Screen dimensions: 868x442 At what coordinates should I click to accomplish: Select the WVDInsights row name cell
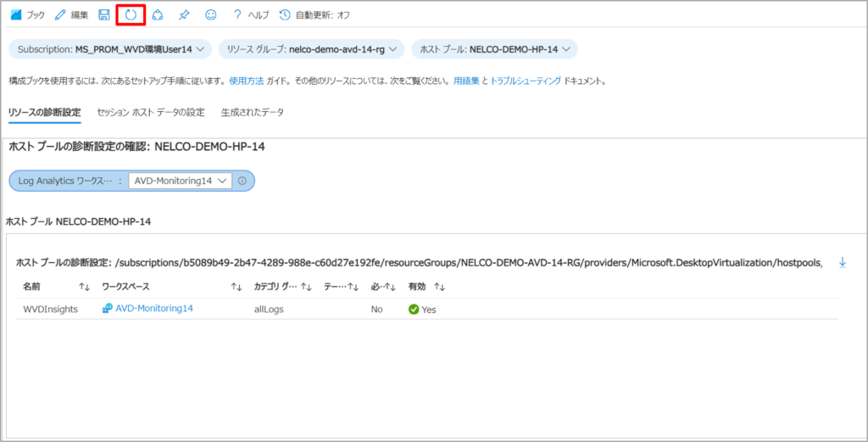click(50, 309)
